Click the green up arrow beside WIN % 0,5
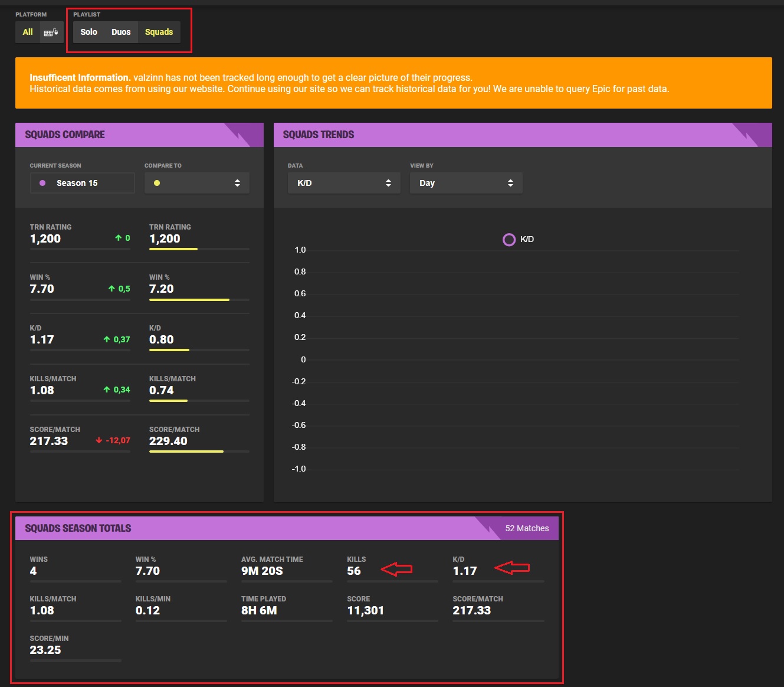 pos(111,289)
